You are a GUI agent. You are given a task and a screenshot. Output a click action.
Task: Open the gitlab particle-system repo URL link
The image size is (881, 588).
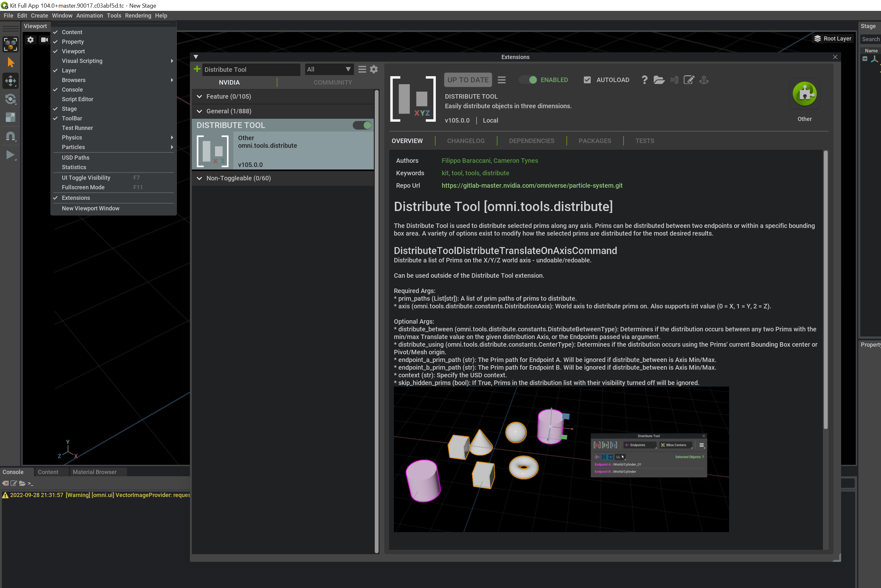tap(531, 185)
